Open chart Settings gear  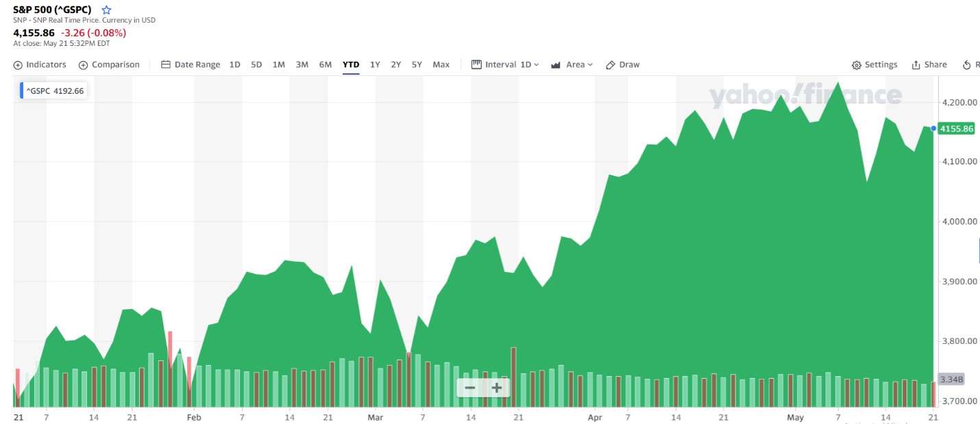tap(856, 65)
